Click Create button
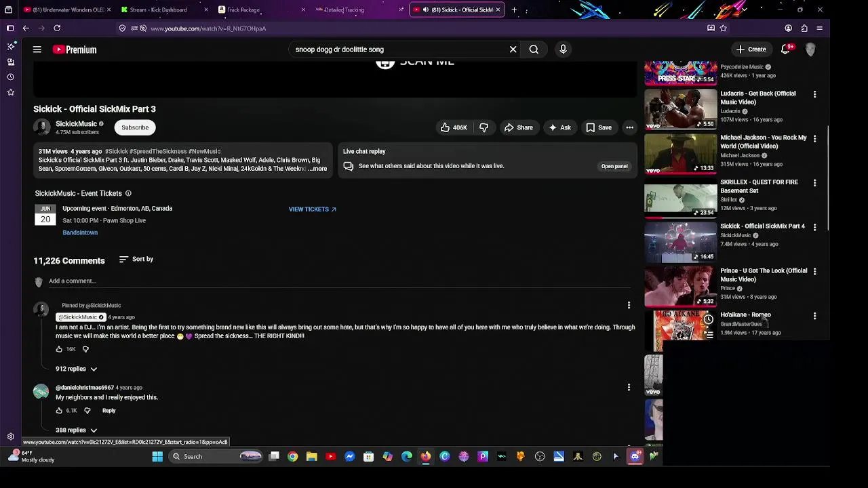This screenshot has height=488, width=868. 751,49
